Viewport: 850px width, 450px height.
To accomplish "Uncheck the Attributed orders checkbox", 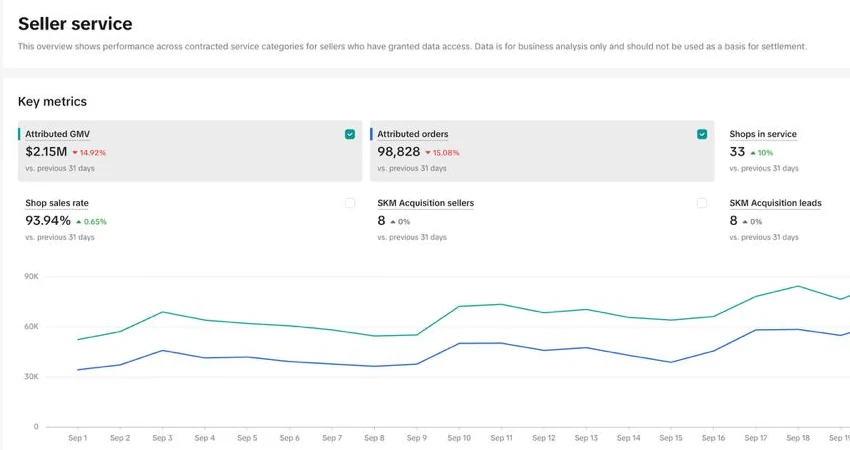I will pyautogui.click(x=701, y=134).
